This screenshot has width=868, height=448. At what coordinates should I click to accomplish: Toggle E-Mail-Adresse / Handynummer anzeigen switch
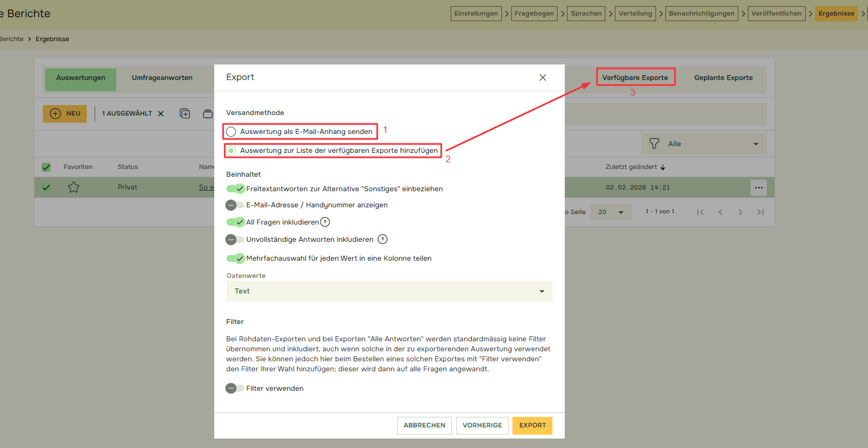click(235, 205)
